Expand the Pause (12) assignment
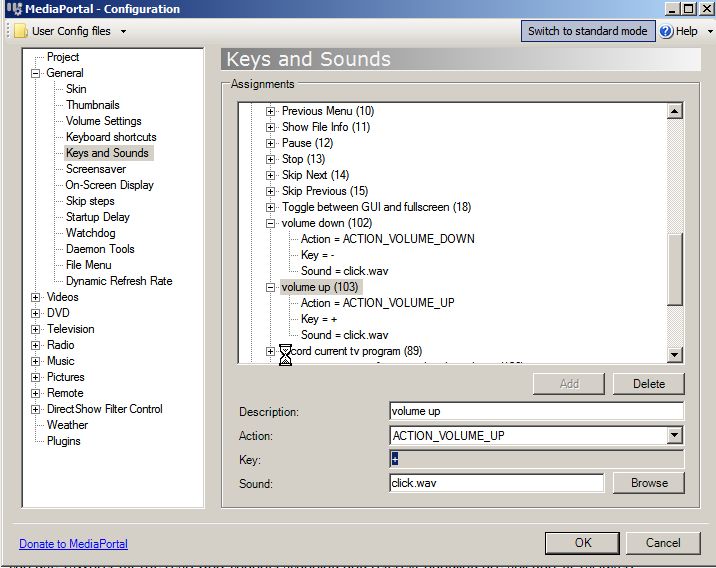The width and height of the screenshot is (716, 568). click(270, 143)
